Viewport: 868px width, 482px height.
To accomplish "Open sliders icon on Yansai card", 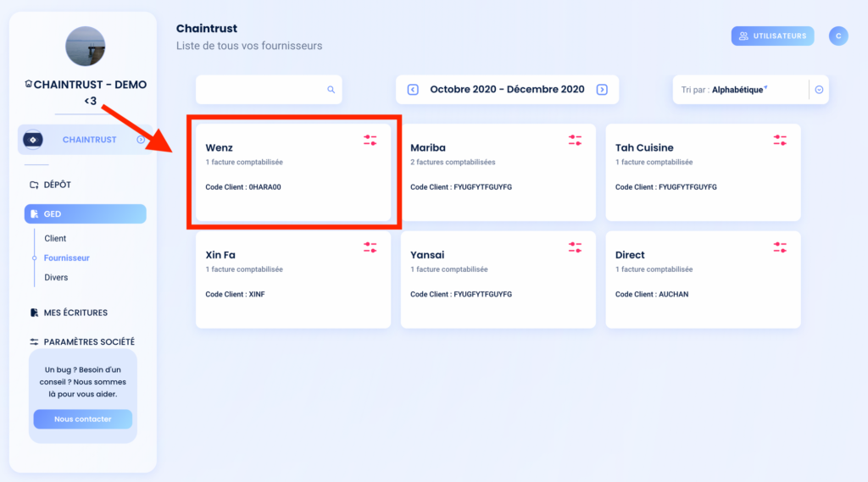I will pos(575,247).
